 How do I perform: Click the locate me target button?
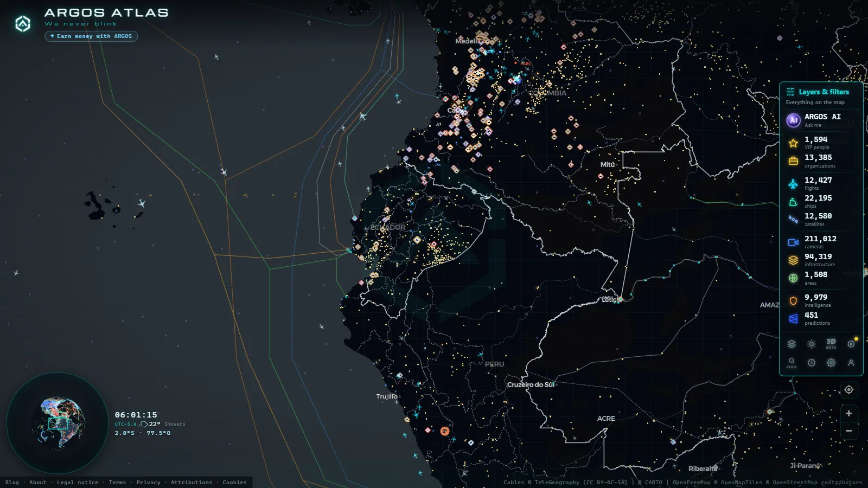[849, 389]
